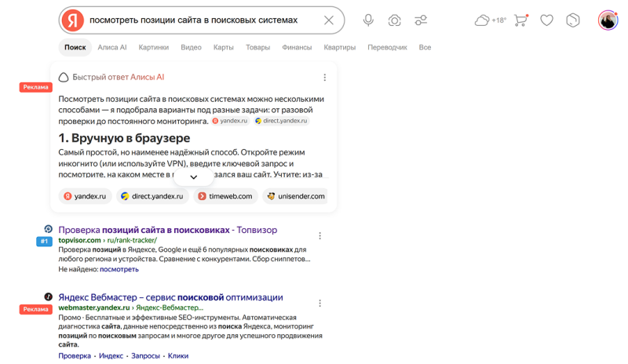Start voice search with microphone icon
Viewport: 628px width, 364px height.
[x=368, y=20]
